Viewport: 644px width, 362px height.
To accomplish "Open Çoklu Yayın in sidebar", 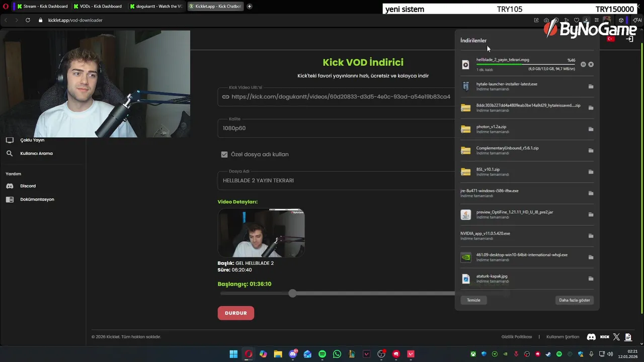I will pos(32,140).
